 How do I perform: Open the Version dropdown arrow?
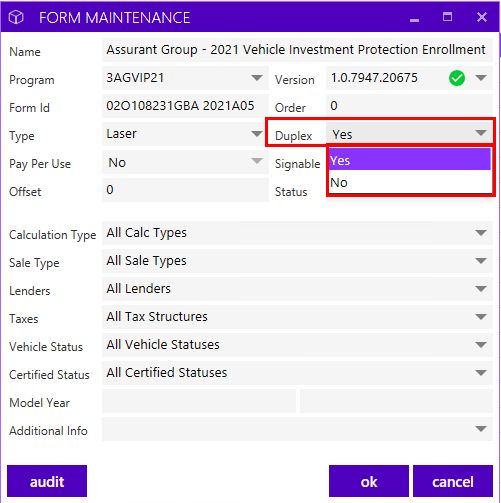tap(481, 78)
